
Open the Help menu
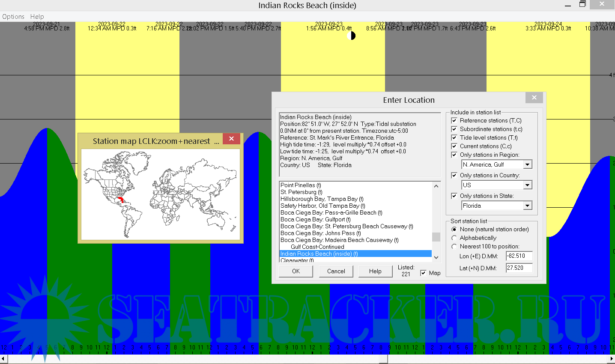click(37, 17)
